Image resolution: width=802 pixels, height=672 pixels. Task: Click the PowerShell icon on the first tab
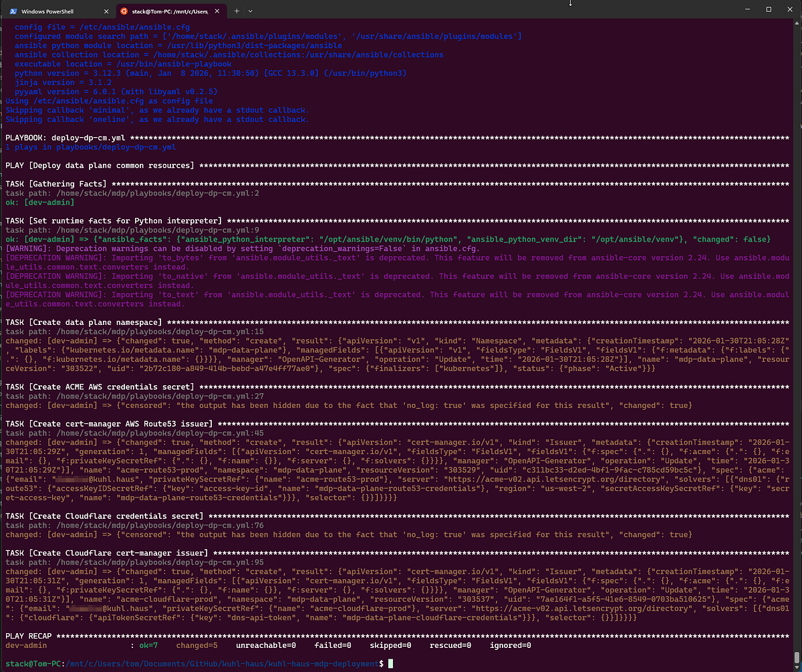(x=13, y=11)
